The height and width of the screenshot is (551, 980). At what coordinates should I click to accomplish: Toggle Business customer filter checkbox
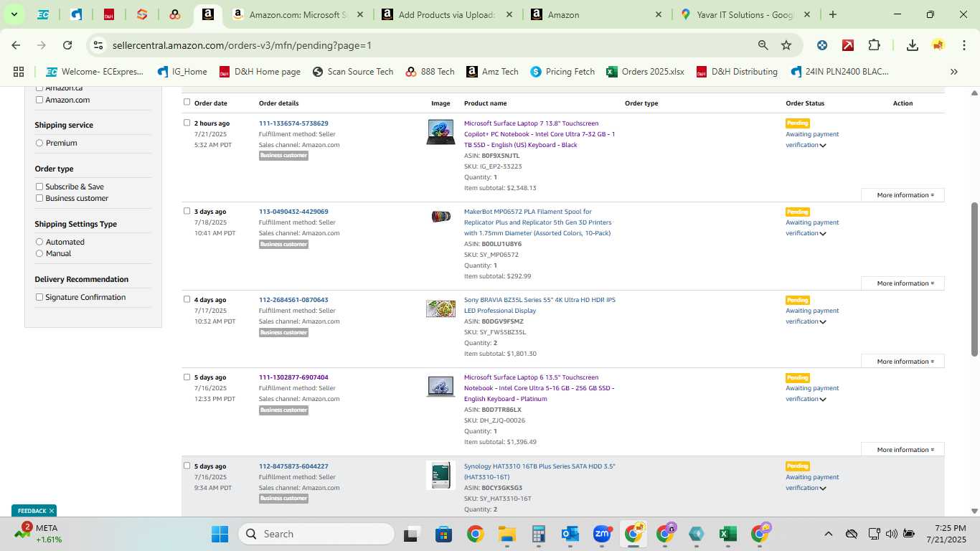[39, 198]
